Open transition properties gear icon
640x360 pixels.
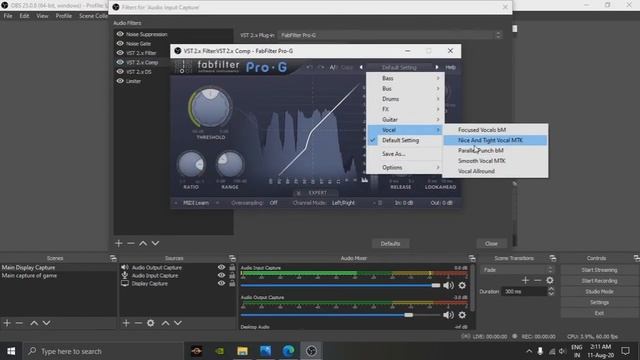coord(550,280)
